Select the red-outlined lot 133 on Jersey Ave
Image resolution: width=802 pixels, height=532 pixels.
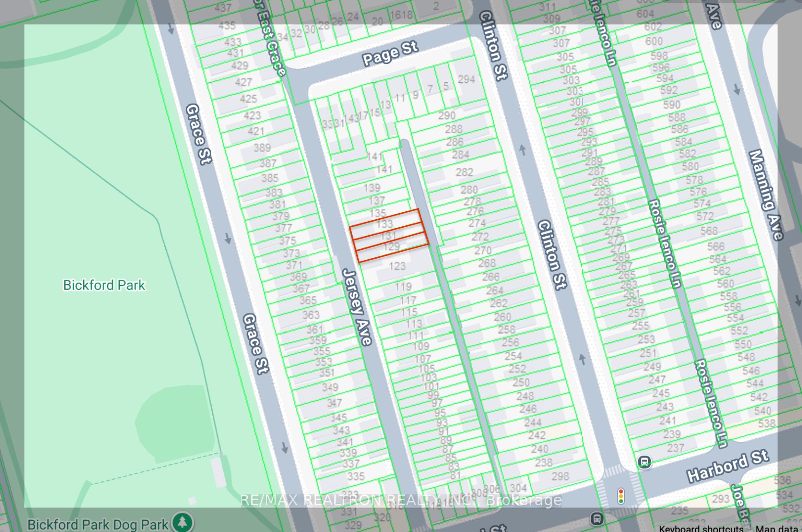[x=385, y=224]
